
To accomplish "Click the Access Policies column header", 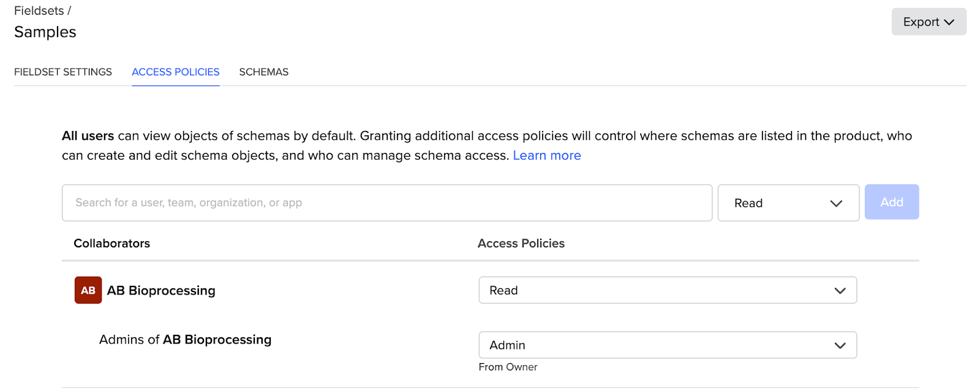I will pos(521,243).
